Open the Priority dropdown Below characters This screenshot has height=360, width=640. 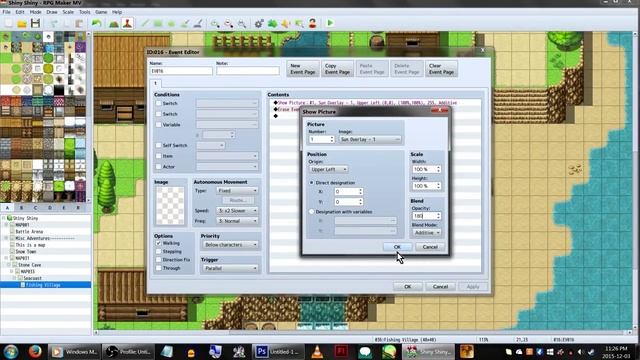[230, 245]
